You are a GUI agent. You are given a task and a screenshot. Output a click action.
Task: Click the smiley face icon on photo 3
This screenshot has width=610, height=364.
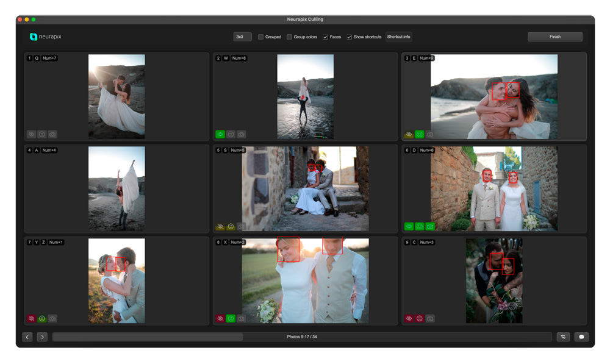(419, 134)
